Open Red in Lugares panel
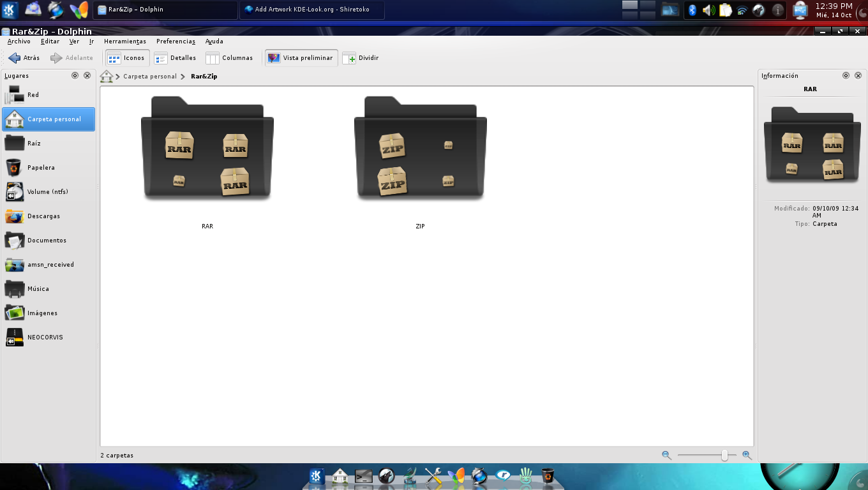The image size is (868, 490). click(x=49, y=95)
